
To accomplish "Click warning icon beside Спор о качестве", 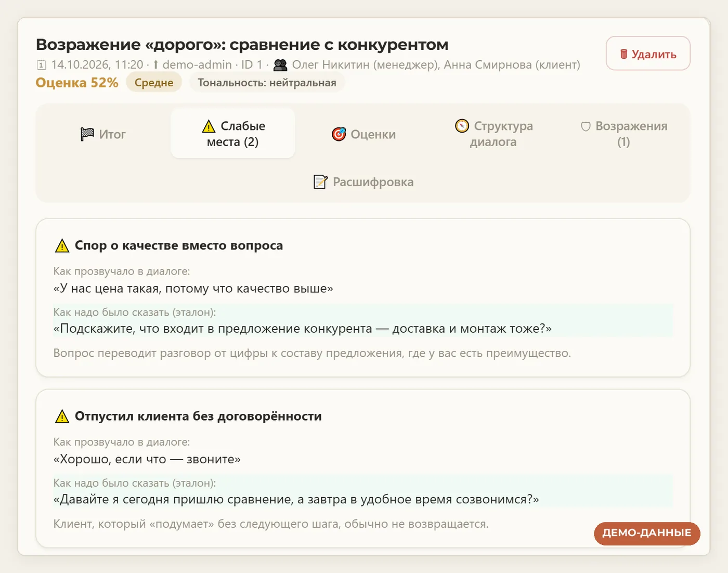I will tap(62, 245).
